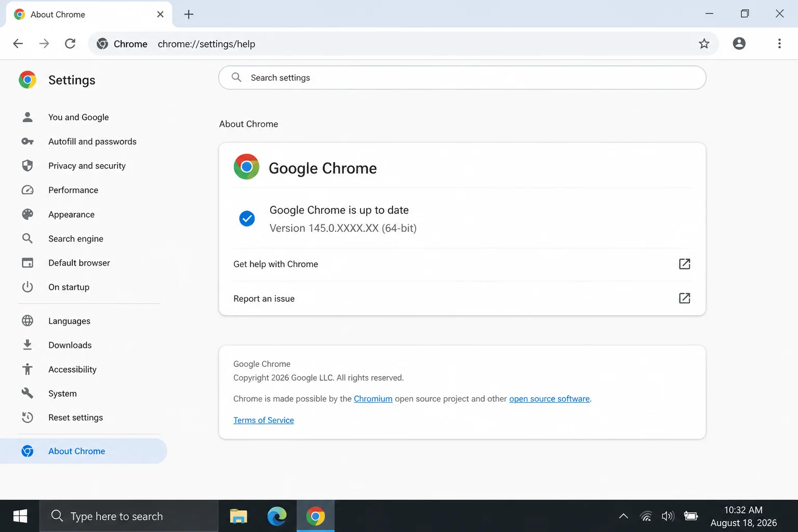
Task: Click external link icon for Report an issue
Action: pos(685,298)
